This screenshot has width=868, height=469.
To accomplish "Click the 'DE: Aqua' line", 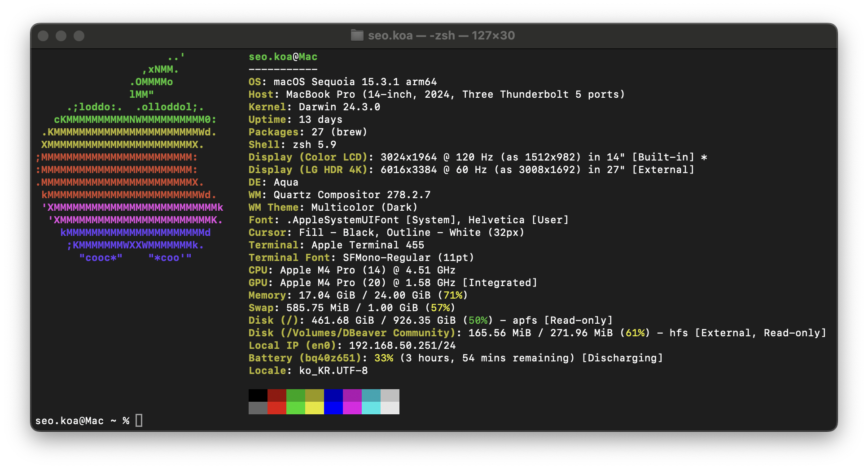I will [274, 182].
